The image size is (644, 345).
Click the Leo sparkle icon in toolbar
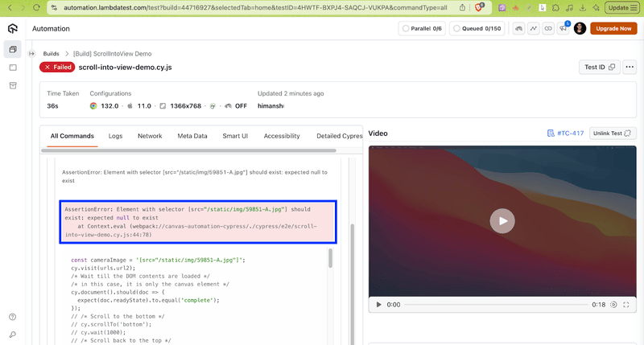click(x=596, y=8)
